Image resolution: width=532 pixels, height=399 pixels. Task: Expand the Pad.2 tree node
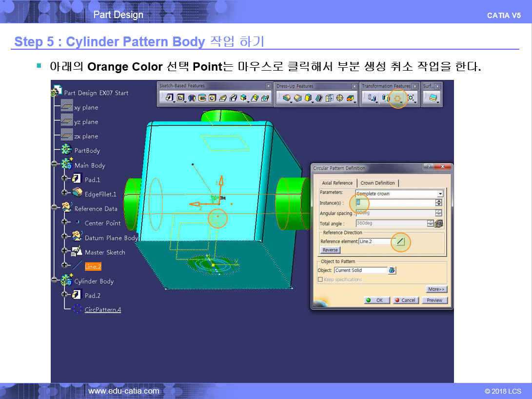tap(64, 295)
